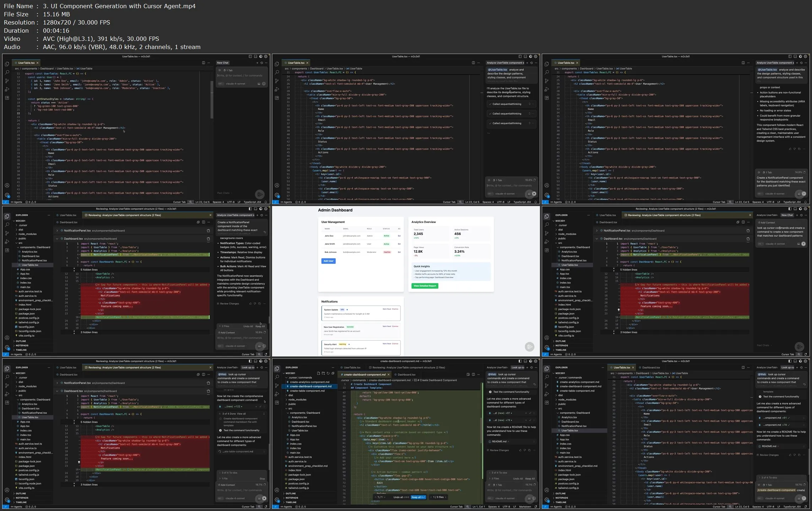This screenshot has width=812, height=511.
Task: Toggle the struck-through 'Create dashboard component command' to-do
Action: click(220, 419)
